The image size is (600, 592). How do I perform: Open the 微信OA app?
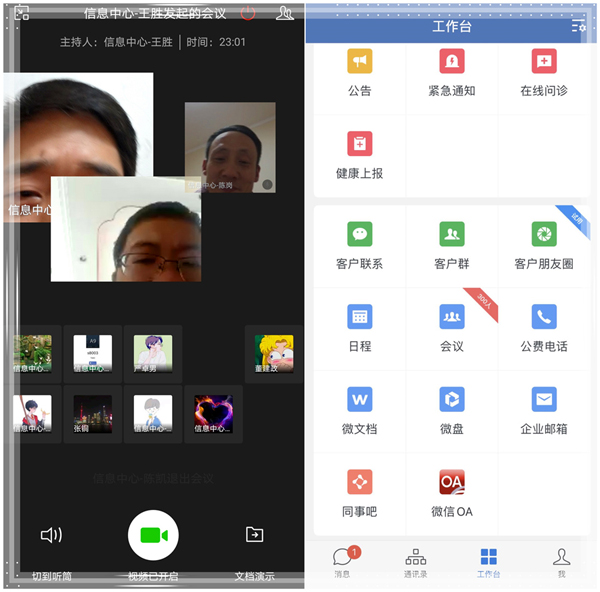[x=452, y=494]
